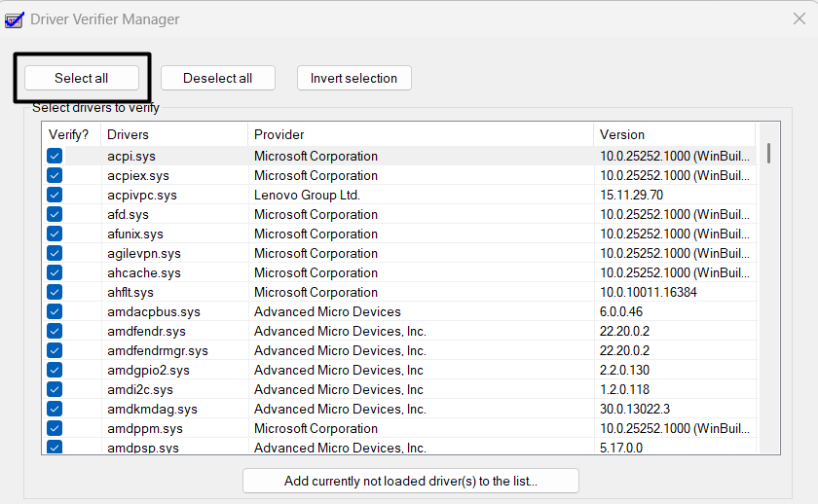Viewport: 818px width, 504px height.
Task: Click the Invert selection button
Action: pos(353,78)
